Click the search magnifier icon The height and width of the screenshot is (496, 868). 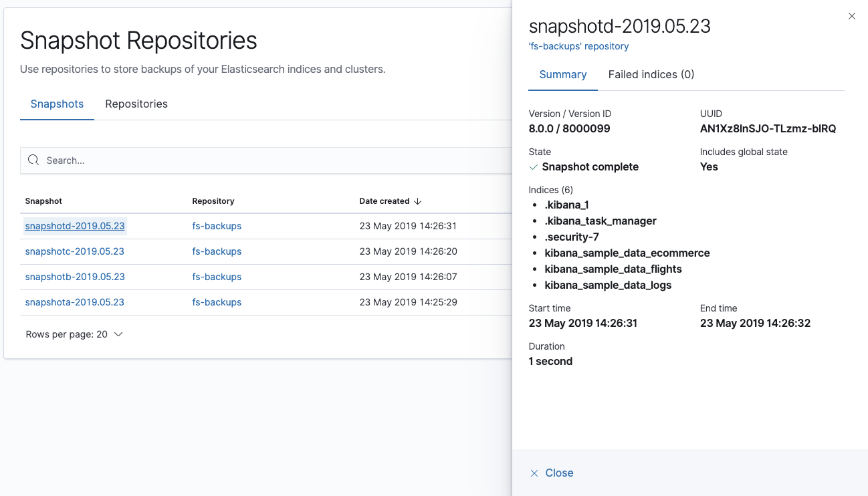coord(33,160)
